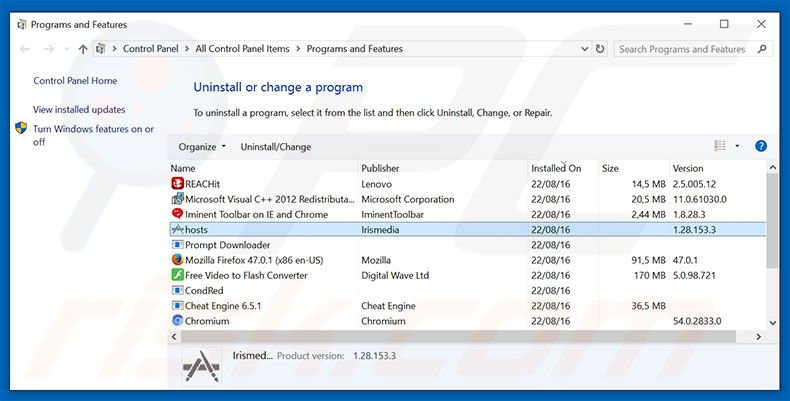This screenshot has height=401, width=790.
Task: Select the Cheat Engine 6.5.1 text
Action: coord(223,305)
